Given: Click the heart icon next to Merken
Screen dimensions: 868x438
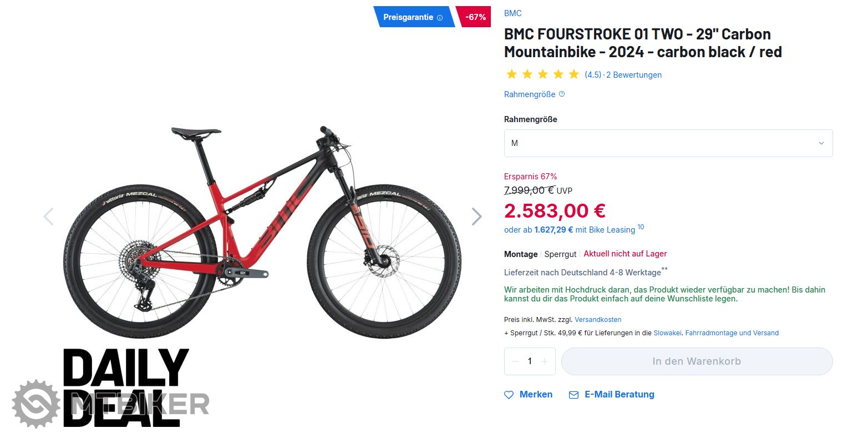Looking at the screenshot, I should click(x=509, y=395).
